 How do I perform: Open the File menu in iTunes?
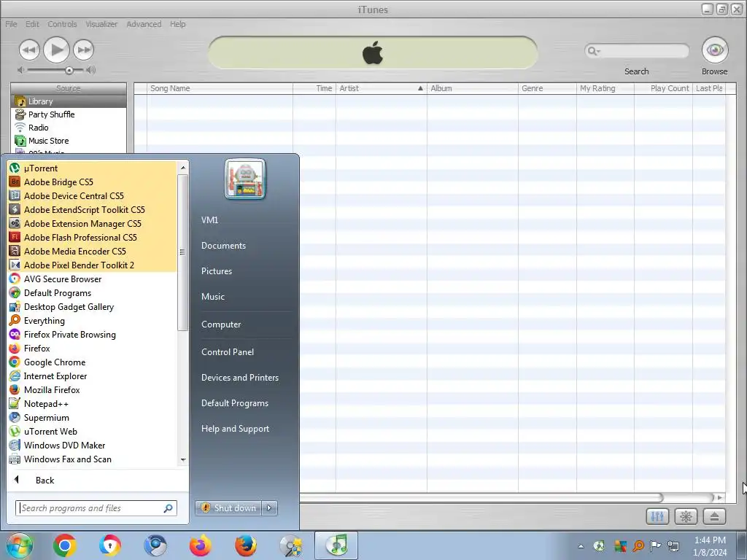(11, 24)
